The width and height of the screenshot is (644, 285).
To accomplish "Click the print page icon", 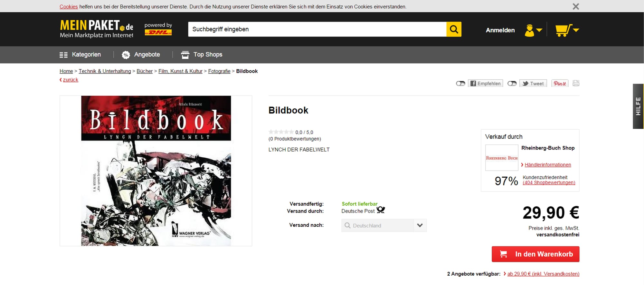I will click(576, 83).
